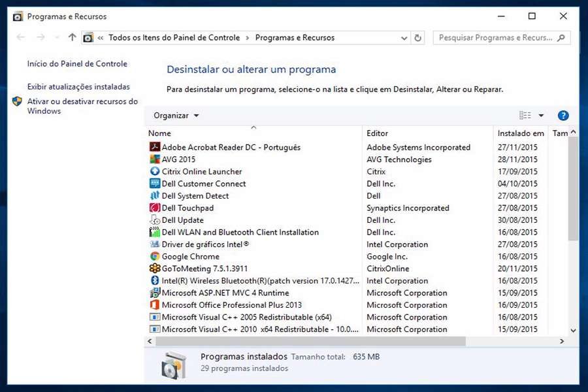This screenshot has height=392, width=588.
Task: Click the 04/10/2015 install date
Action: 517,184
